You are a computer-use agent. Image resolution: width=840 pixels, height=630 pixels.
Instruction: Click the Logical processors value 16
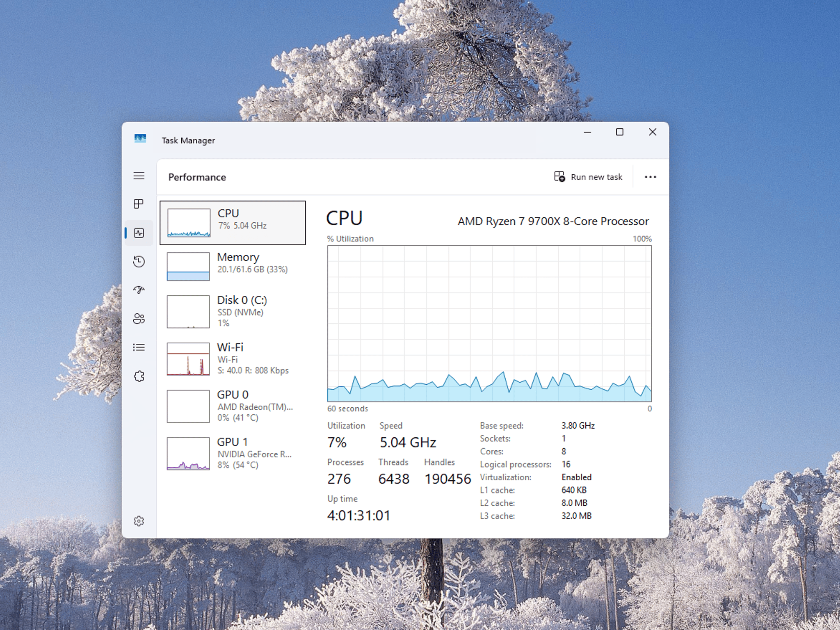click(566, 464)
